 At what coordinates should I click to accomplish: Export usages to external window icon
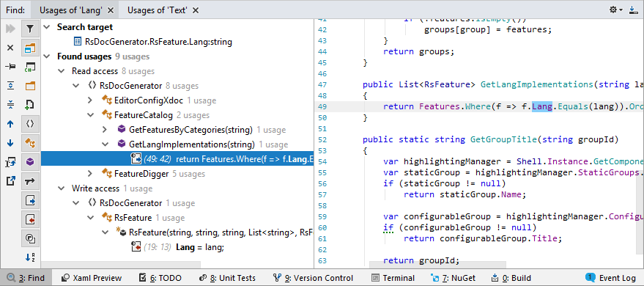click(11, 181)
